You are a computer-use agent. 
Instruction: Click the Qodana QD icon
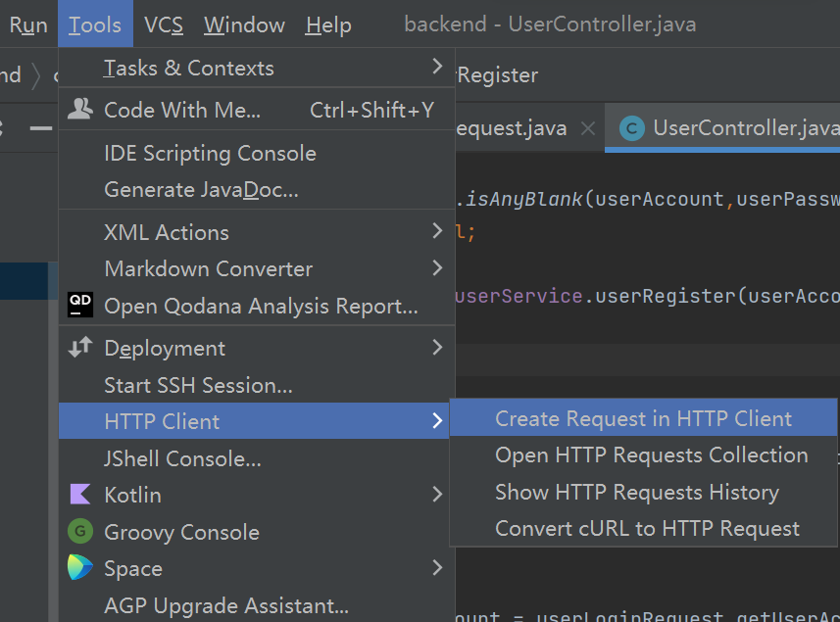pos(80,306)
